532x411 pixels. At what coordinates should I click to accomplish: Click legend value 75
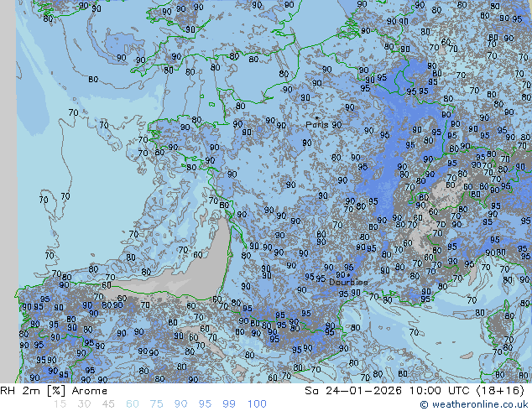156,404
